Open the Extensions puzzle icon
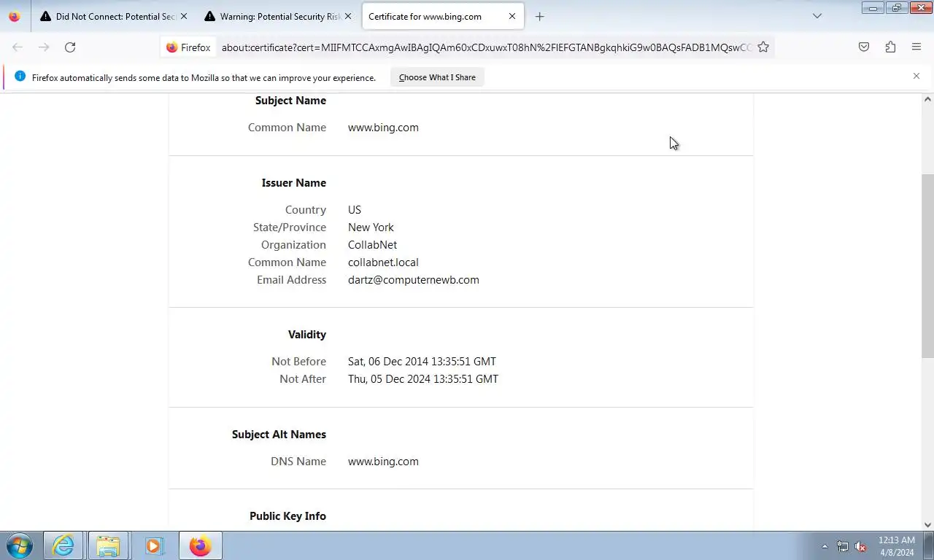The image size is (934, 560). pyautogui.click(x=890, y=47)
